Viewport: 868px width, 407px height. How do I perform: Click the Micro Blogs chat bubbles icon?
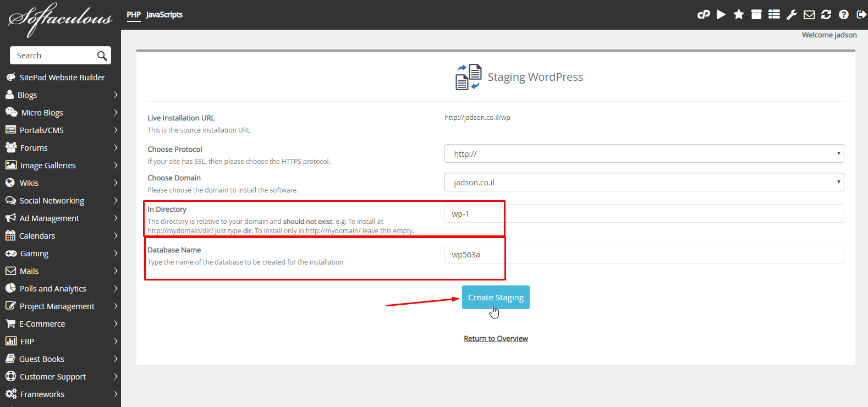click(x=12, y=112)
